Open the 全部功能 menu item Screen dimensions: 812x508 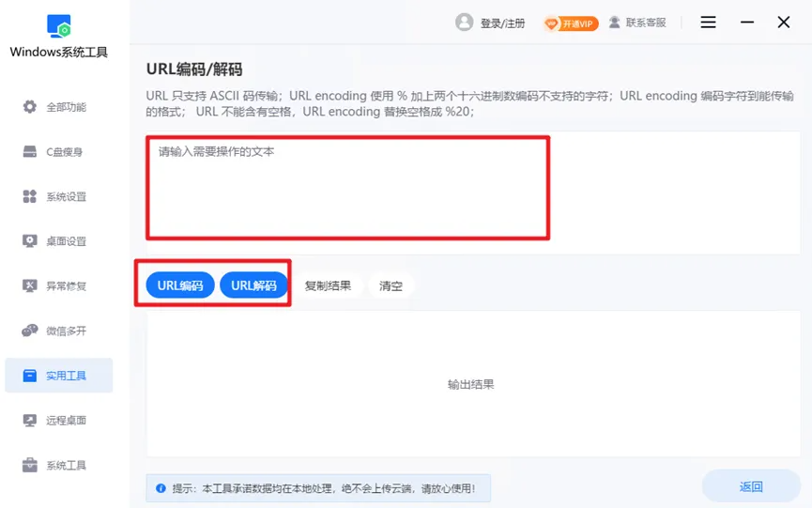point(58,107)
